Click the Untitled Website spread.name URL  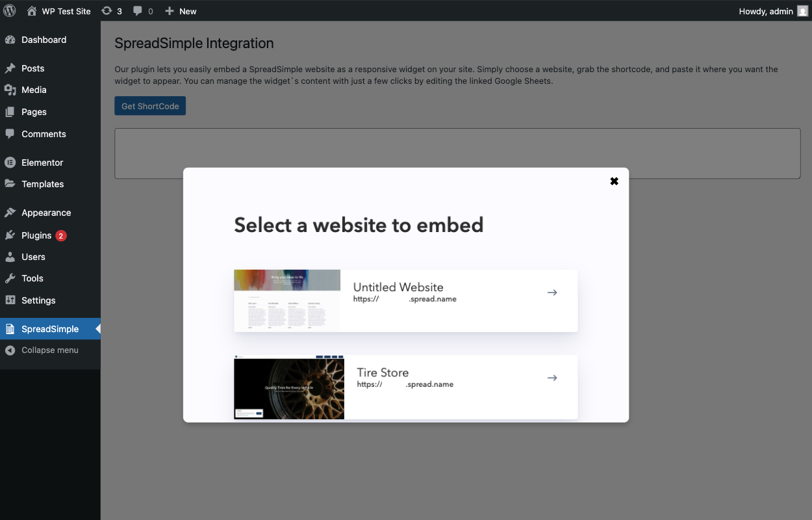coord(405,299)
